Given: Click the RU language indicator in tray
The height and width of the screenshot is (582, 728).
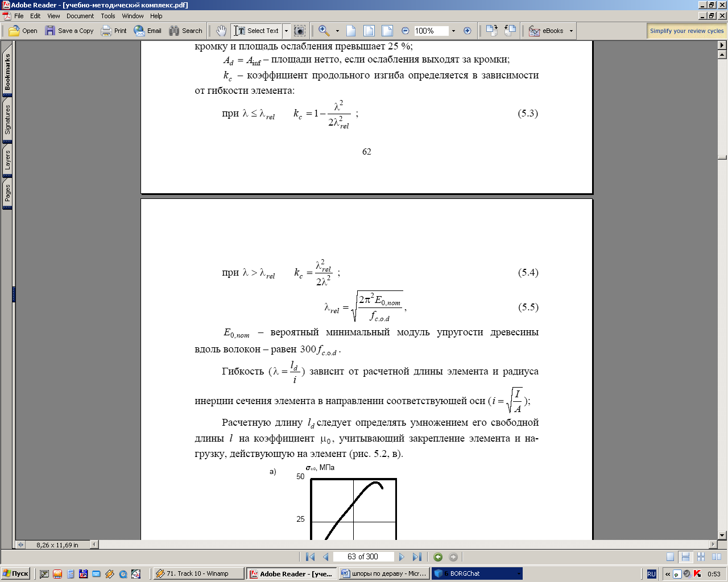Looking at the screenshot, I should click(x=652, y=574).
